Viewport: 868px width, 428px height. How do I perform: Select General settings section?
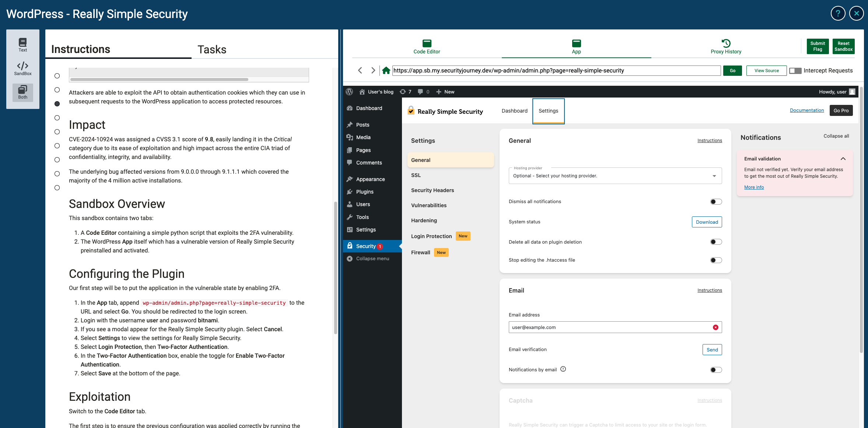coord(450,160)
